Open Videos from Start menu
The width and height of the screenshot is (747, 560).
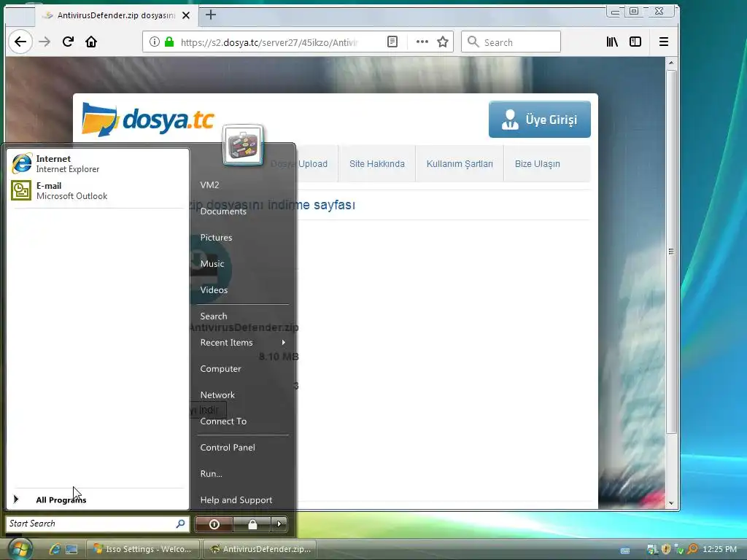click(x=214, y=290)
